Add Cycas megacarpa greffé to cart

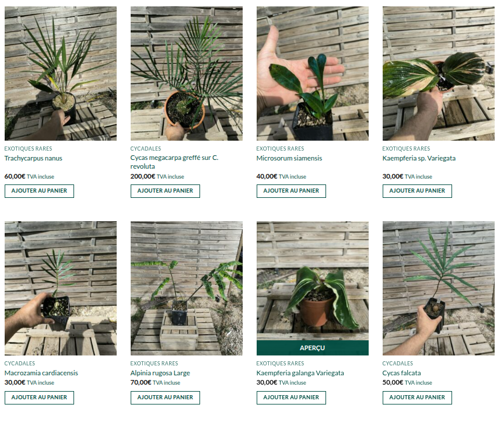pyautogui.click(x=165, y=191)
